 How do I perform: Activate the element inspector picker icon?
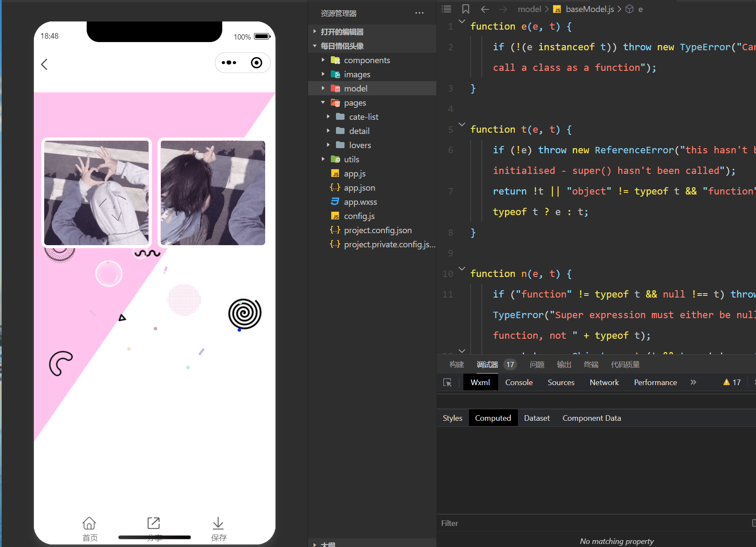coord(448,382)
